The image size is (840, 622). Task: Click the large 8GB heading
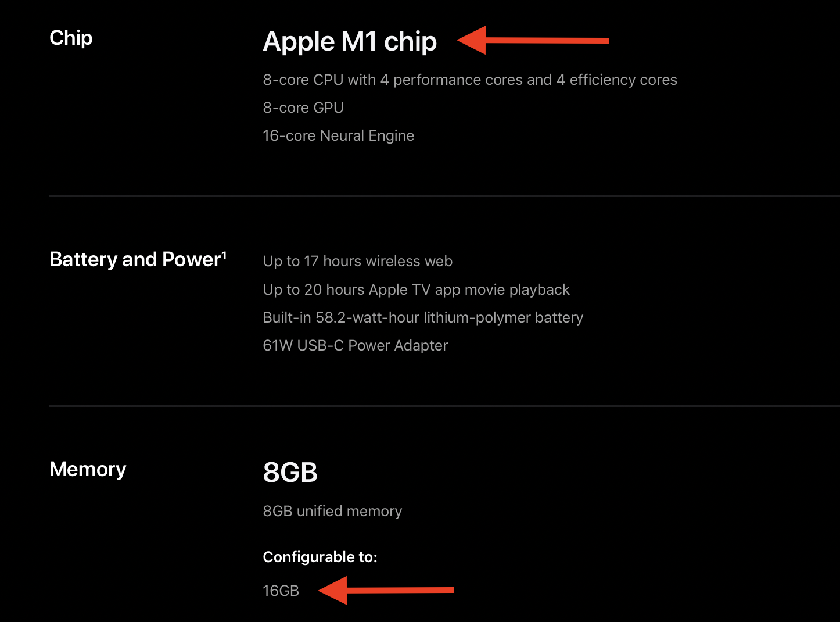pyautogui.click(x=290, y=472)
